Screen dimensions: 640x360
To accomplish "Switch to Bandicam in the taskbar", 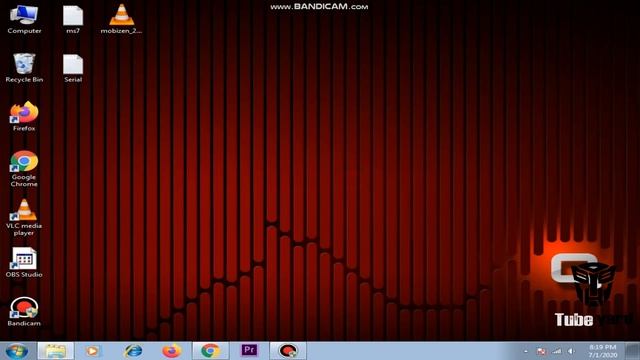I will pos(288,351).
